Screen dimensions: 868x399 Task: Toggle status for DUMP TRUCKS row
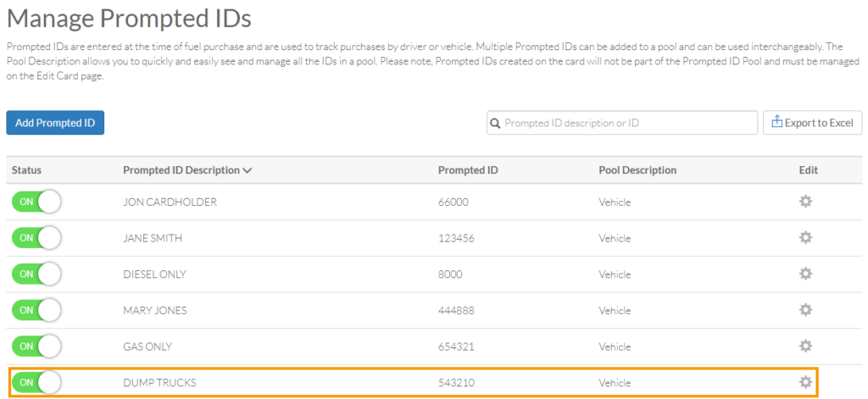pos(36,382)
